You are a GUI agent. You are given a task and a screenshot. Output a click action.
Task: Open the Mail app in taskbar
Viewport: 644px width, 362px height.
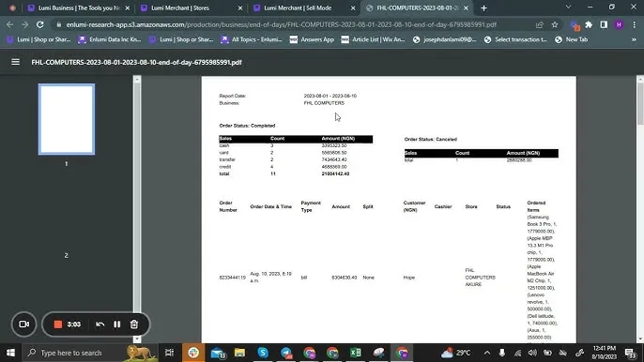point(217,353)
